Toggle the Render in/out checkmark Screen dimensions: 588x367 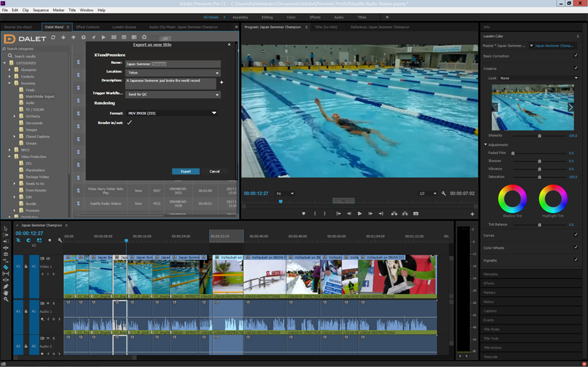129,122
